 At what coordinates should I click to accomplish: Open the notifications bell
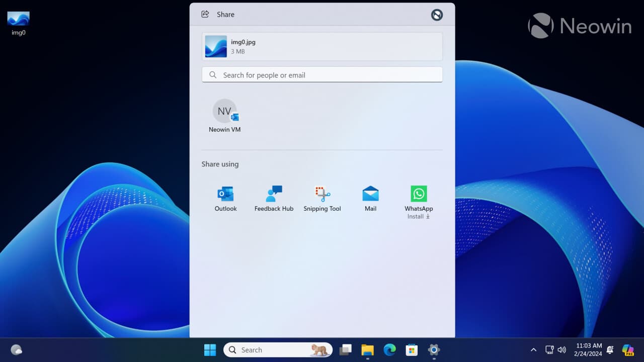point(609,349)
